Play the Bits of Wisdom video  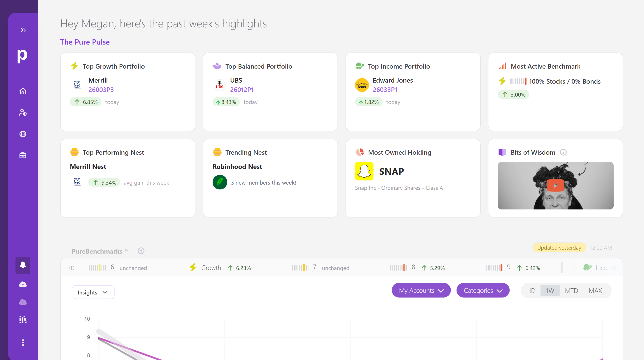(555, 185)
